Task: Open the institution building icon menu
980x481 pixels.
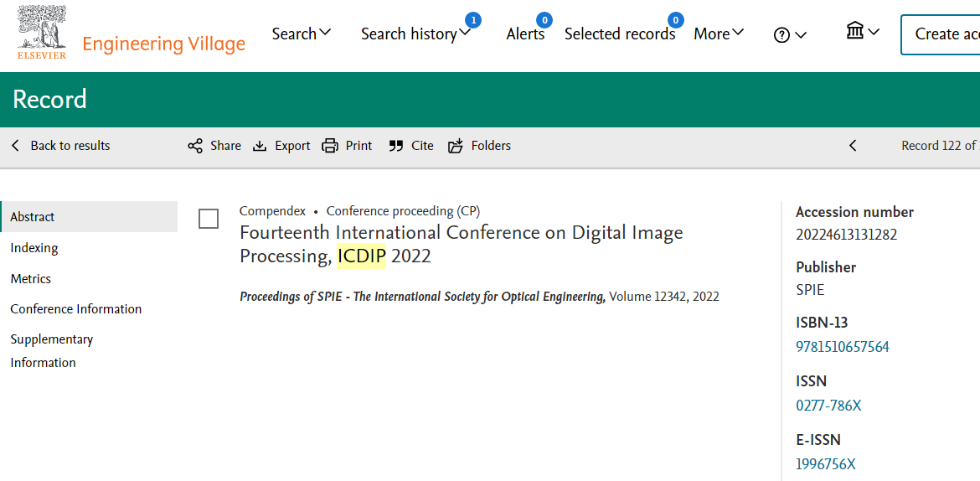Action: [x=863, y=31]
